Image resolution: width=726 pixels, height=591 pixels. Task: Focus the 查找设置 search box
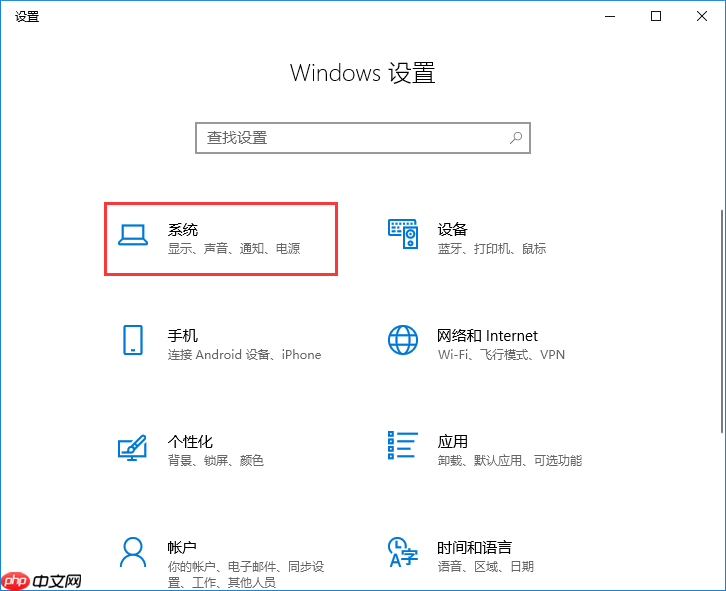point(363,138)
